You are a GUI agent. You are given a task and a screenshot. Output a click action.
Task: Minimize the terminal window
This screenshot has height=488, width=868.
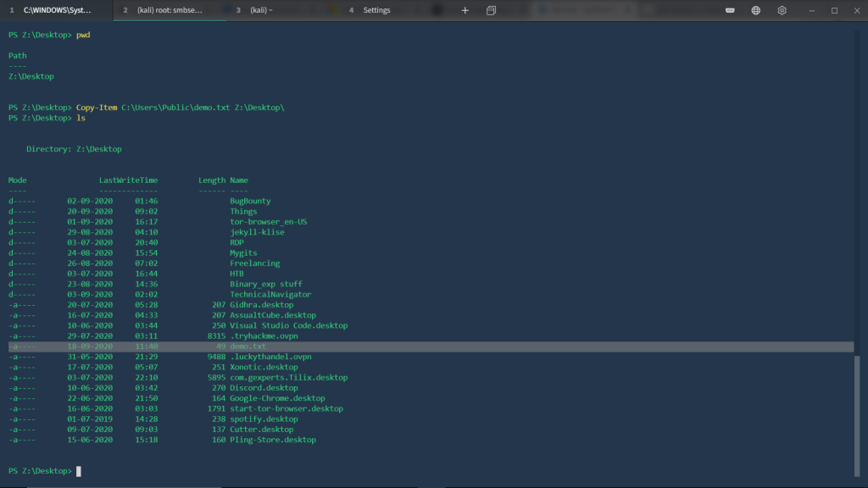click(811, 10)
